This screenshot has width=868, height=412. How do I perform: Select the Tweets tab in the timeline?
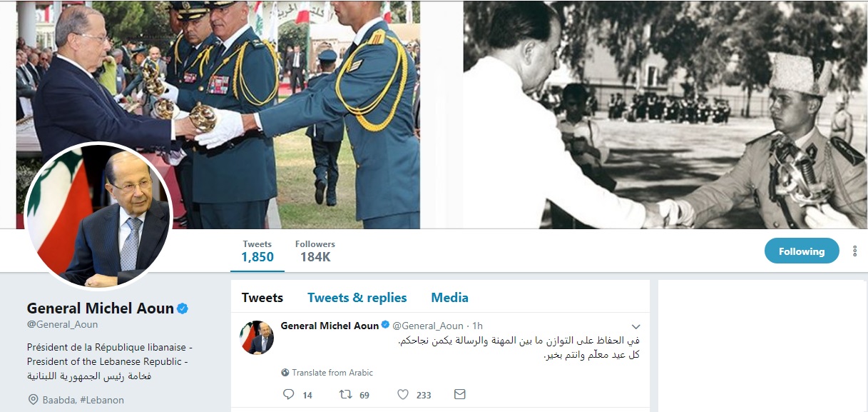point(262,298)
